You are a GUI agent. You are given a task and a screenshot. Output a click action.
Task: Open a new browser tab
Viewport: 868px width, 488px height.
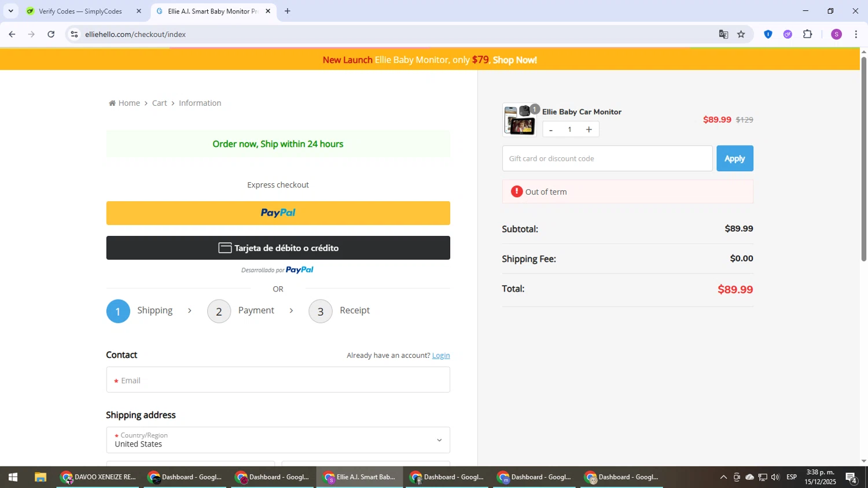click(287, 11)
